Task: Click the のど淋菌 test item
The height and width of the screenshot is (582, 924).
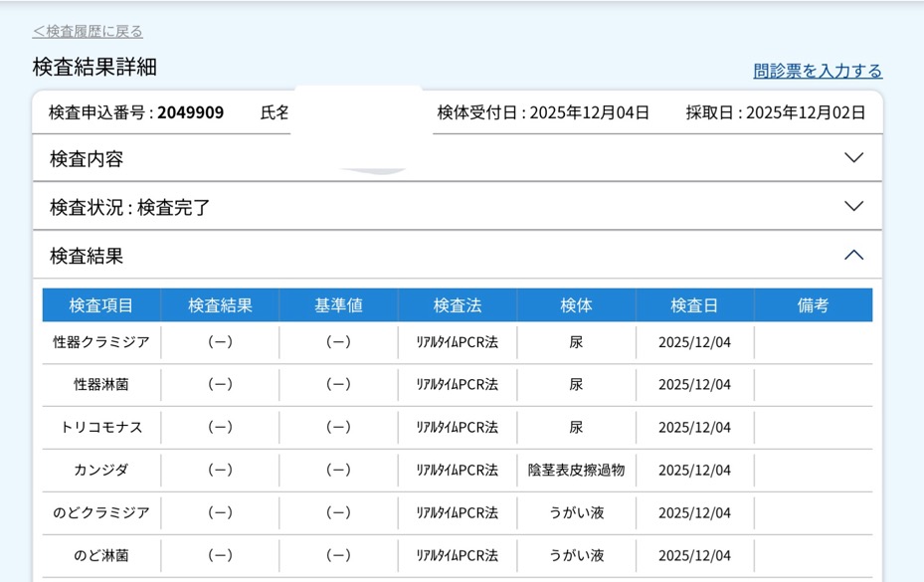Action: point(101,556)
